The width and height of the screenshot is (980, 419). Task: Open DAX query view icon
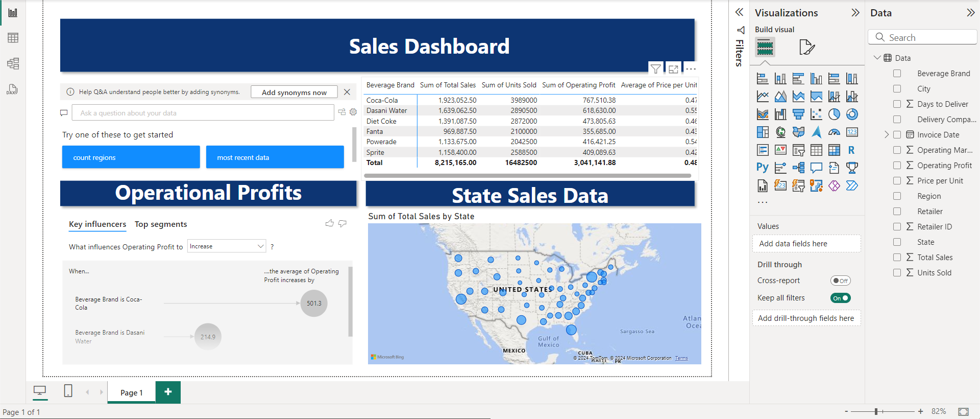[x=13, y=89]
